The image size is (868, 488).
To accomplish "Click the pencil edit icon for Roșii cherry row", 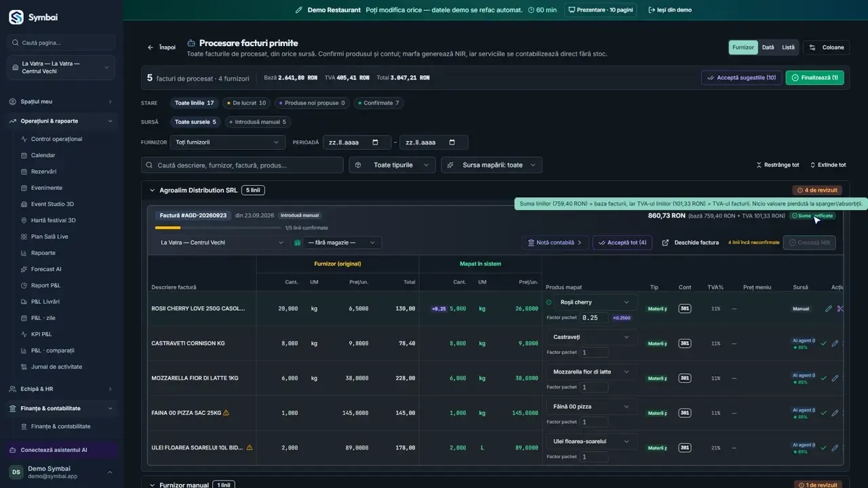I will 828,308.
